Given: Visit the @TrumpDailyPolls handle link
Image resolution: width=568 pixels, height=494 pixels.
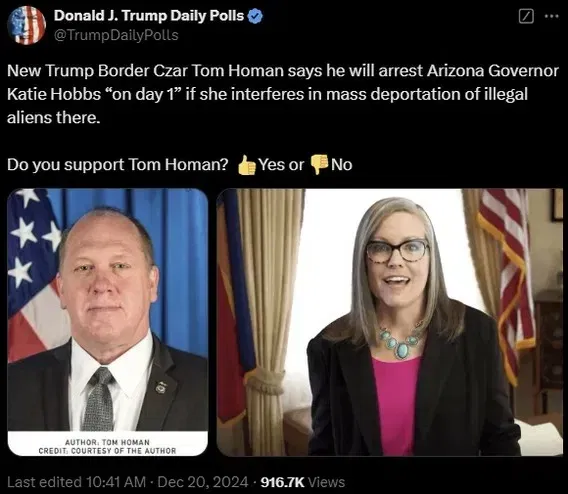Looking at the screenshot, I should (x=116, y=35).
